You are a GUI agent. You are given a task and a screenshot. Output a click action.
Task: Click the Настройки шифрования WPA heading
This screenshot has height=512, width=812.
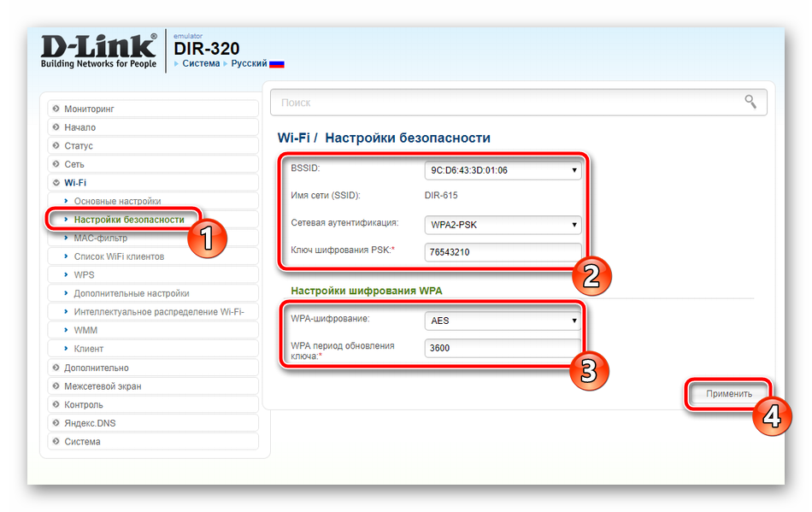(x=367, y=291)
